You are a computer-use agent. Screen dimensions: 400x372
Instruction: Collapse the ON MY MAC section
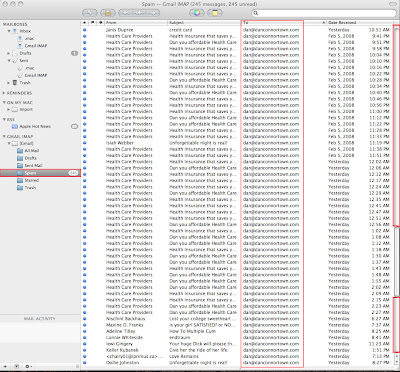4,103
